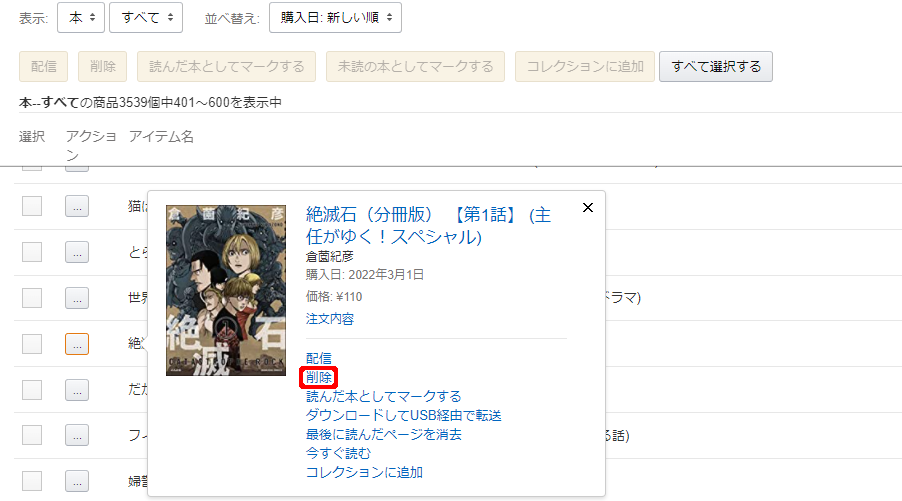Select 配信 in the popup menu

(x=319, y=358)
